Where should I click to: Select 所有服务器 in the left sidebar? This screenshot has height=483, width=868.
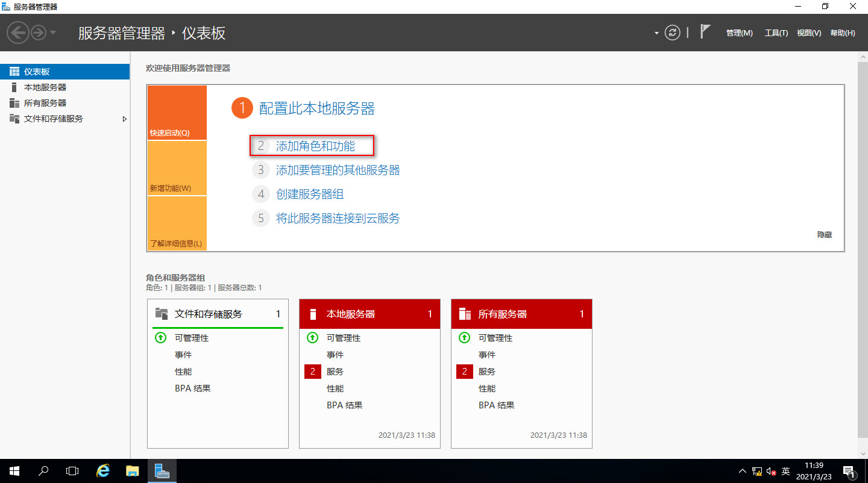coord(64,103)
